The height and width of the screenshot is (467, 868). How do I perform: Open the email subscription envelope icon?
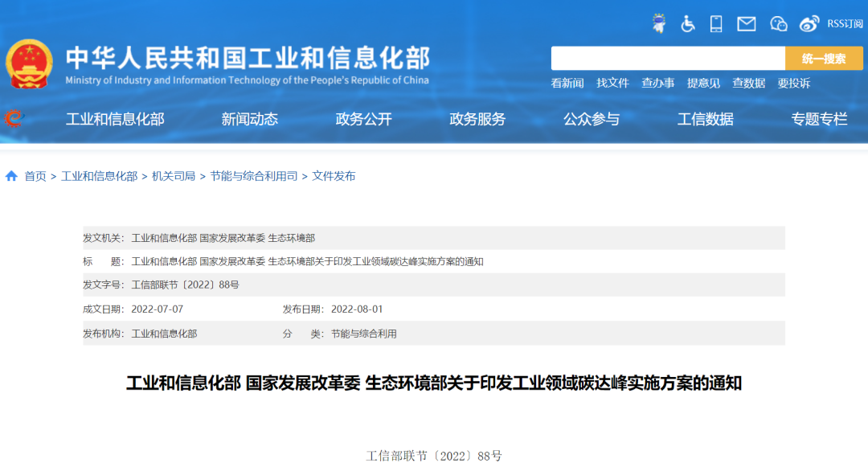point(746,24)
